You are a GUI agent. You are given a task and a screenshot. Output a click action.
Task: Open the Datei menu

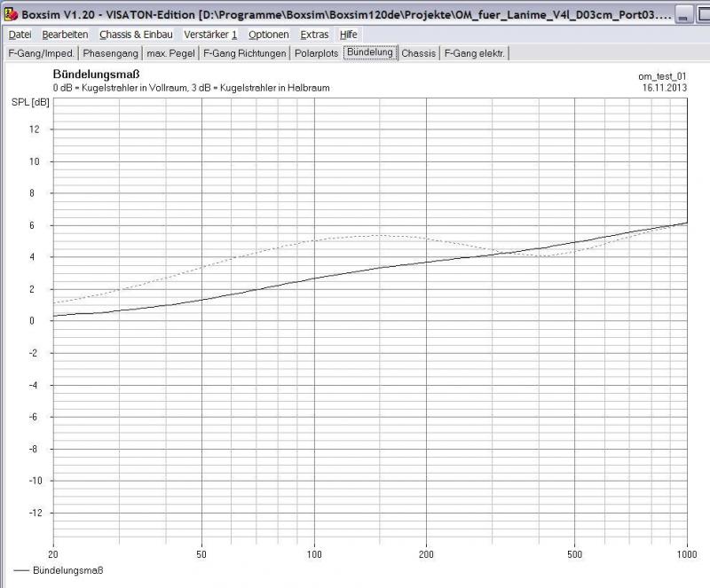point(20,35)
